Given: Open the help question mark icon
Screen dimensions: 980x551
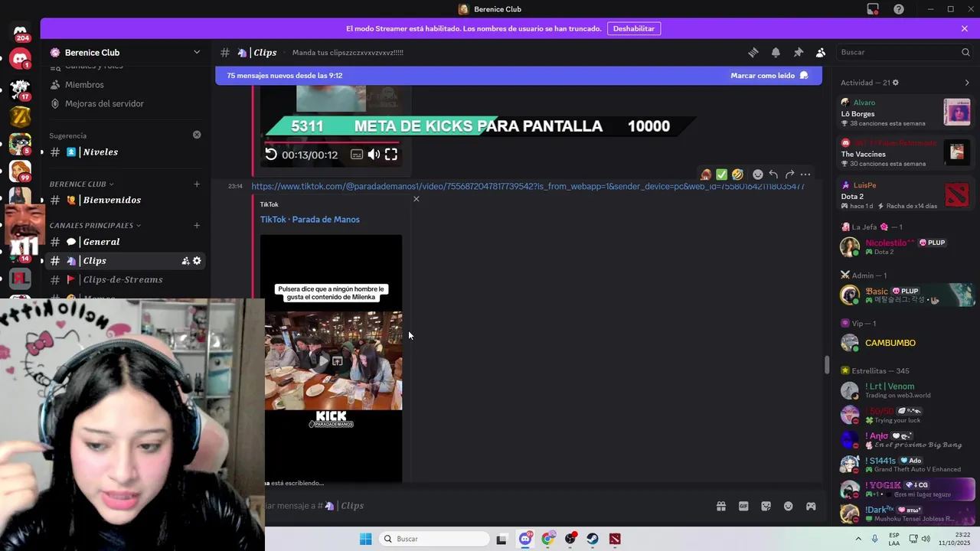Looking at the screenshot, I should [899, 9].
